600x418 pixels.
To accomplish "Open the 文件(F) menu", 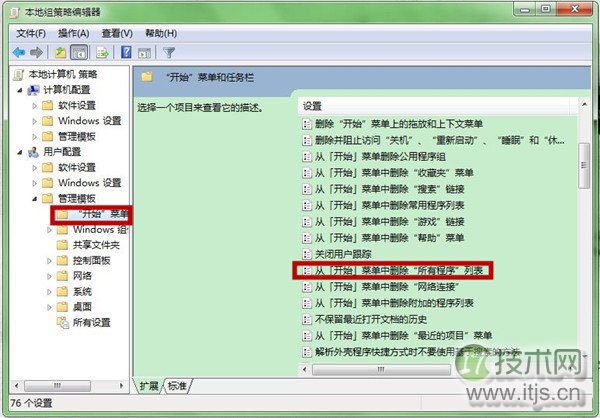I will pyautogui.click(x=31, y=34).
